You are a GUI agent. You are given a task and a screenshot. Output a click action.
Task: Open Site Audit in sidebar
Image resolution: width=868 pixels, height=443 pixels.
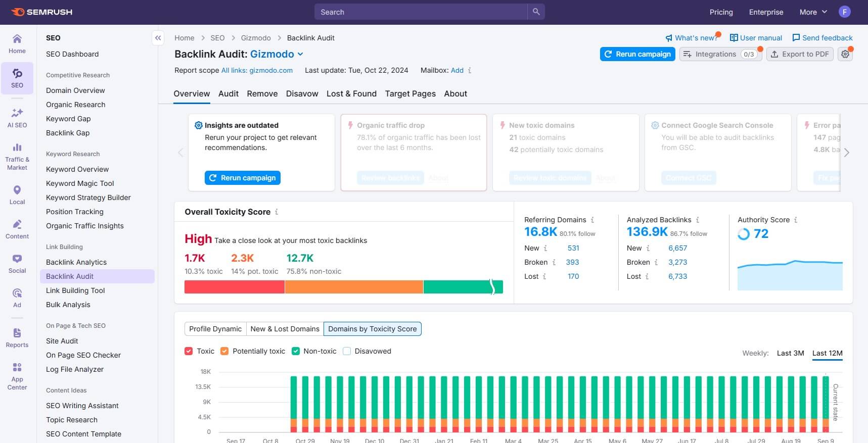tap(62, 341)
